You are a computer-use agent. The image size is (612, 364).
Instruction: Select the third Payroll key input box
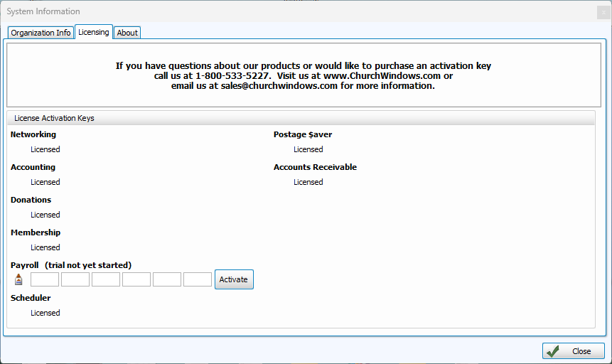click(x=106, y=279)
